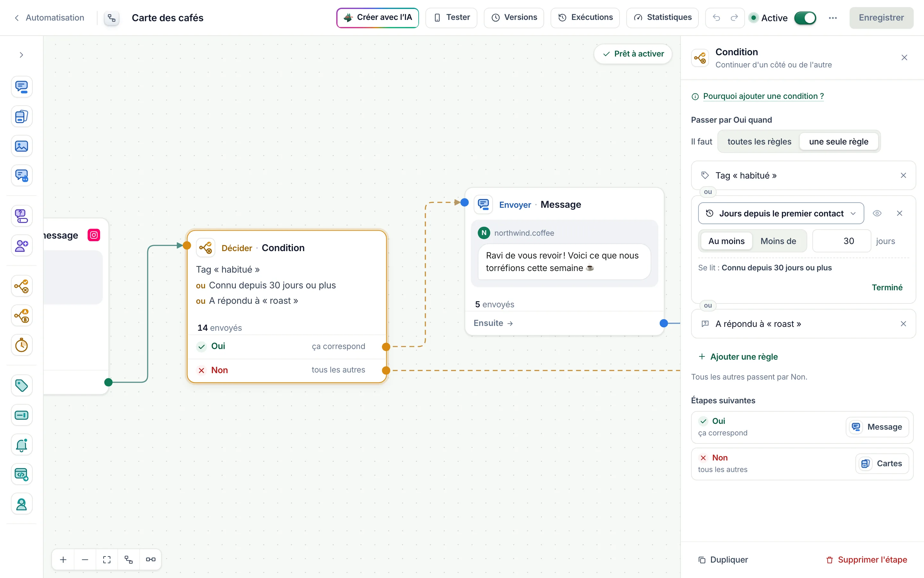The width and height of the screenshot is (924, 578).
Task: Click 'Terminé' to finish rule
Action: click(x=887, y=287)
